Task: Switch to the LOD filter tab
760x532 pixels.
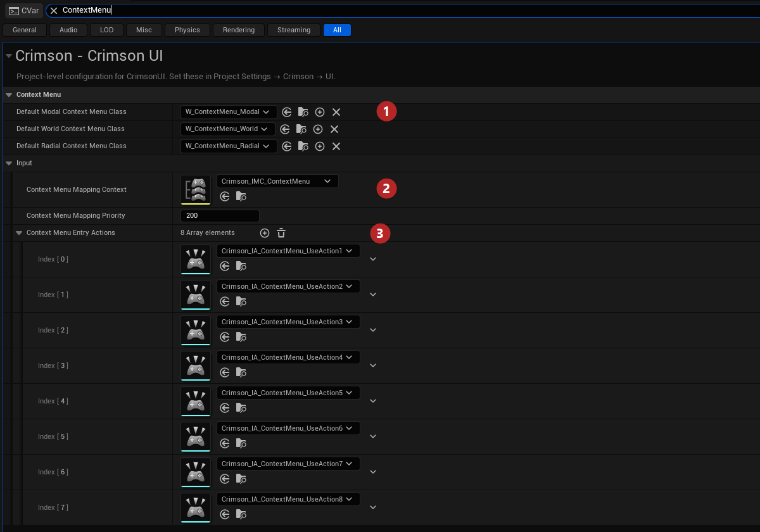Action: pos(107,30)
